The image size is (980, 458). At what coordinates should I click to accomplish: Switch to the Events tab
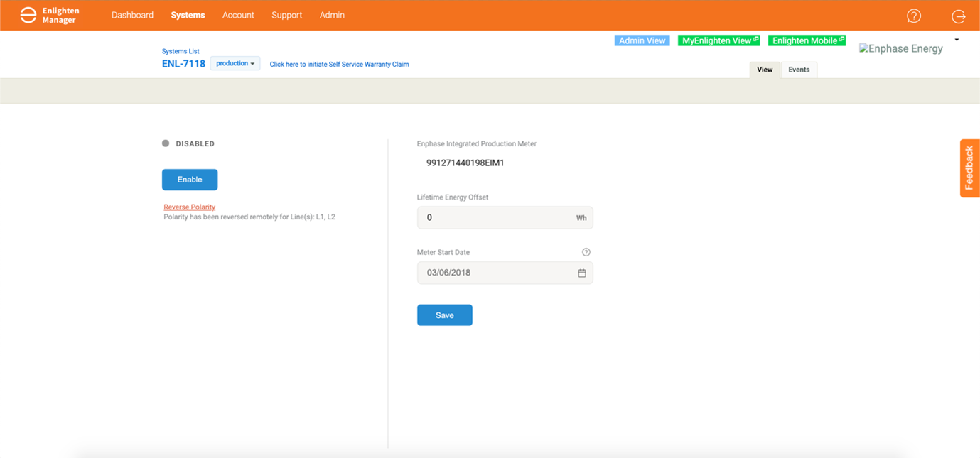point(799,70)
